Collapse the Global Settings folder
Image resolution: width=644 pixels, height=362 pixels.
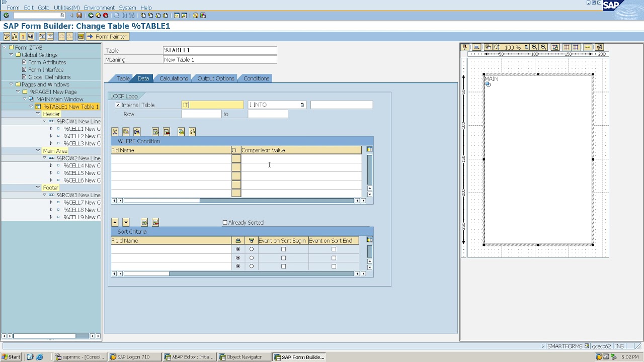pos(11,55)
